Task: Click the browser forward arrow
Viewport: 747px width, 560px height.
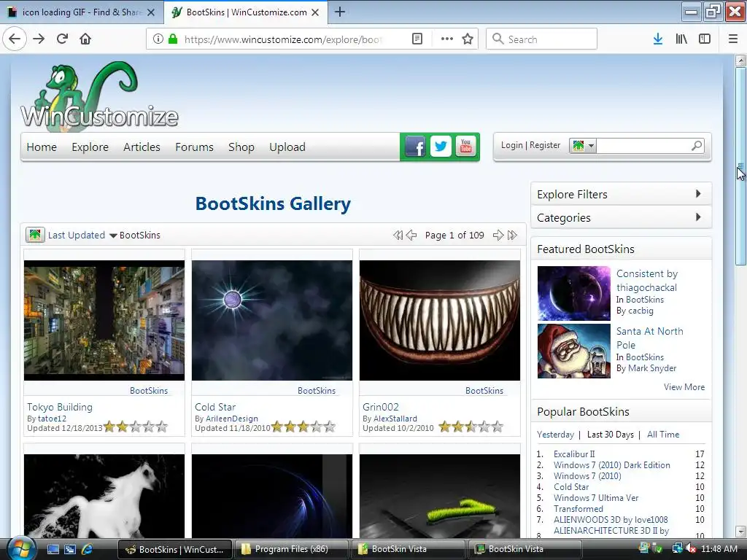Action: (39, 39)
